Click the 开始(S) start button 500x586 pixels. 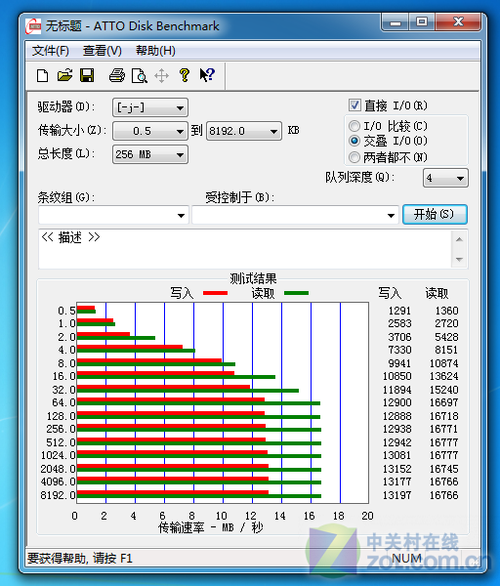[x=435, y=215]
